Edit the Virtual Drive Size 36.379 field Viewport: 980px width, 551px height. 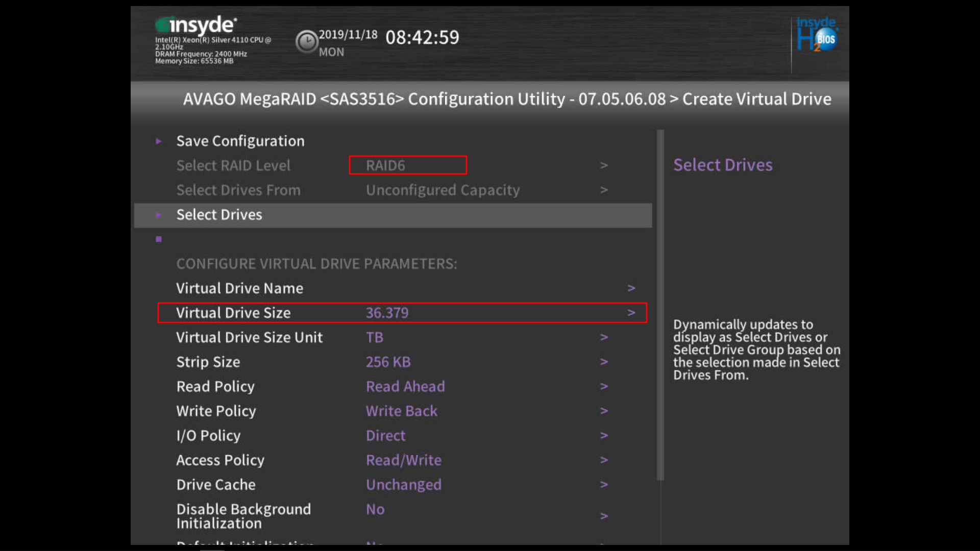click(387, 313)
